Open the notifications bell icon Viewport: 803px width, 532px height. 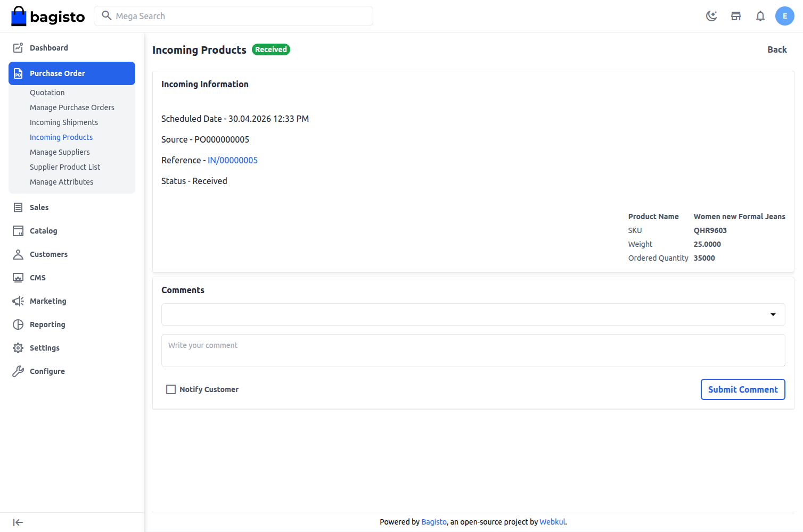click(760, 16)
